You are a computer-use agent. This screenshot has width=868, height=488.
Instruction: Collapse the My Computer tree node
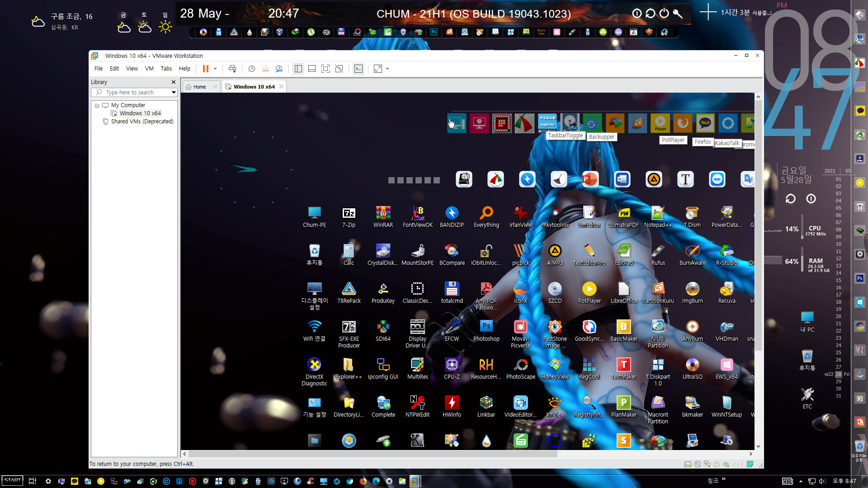point(97,105)
